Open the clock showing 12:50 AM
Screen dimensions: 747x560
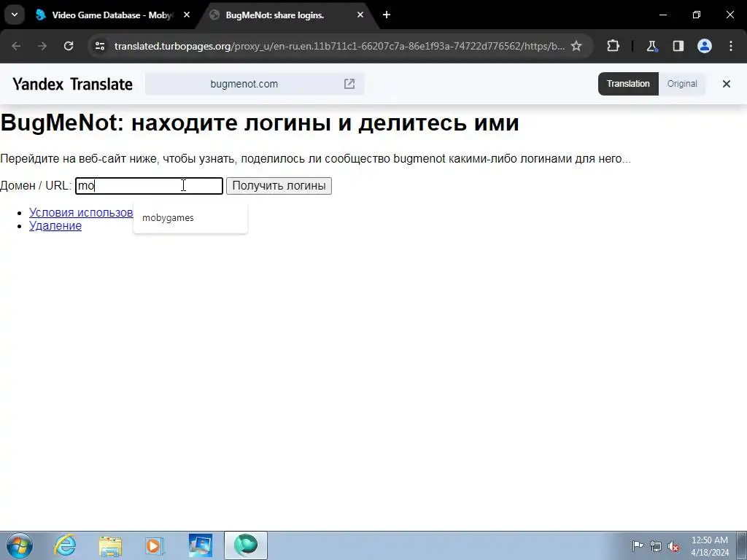coord(710,546)
